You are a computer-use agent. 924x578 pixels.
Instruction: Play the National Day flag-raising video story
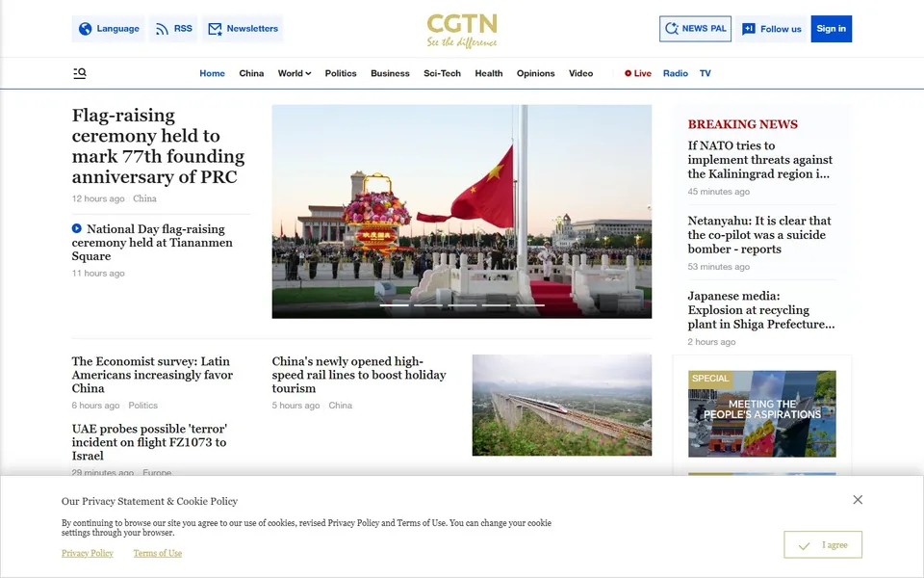(152, 242)
